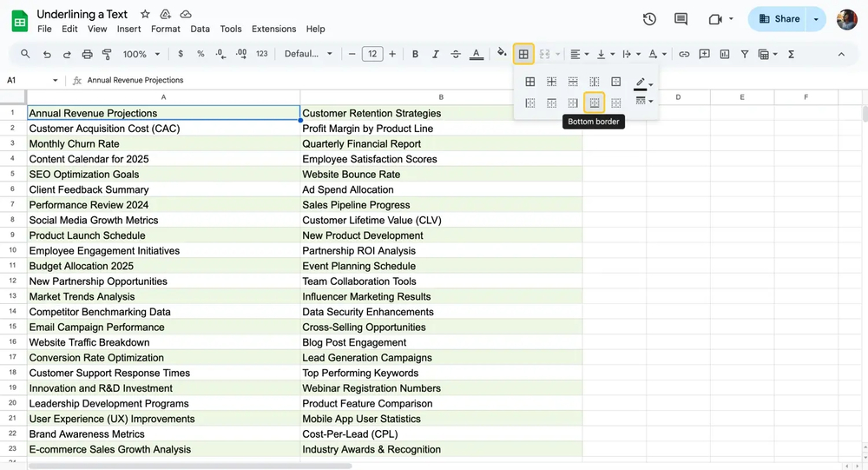Select cell Monthly Churn Rate
This screenshot has height=470, width=868.
pos(75,143)
